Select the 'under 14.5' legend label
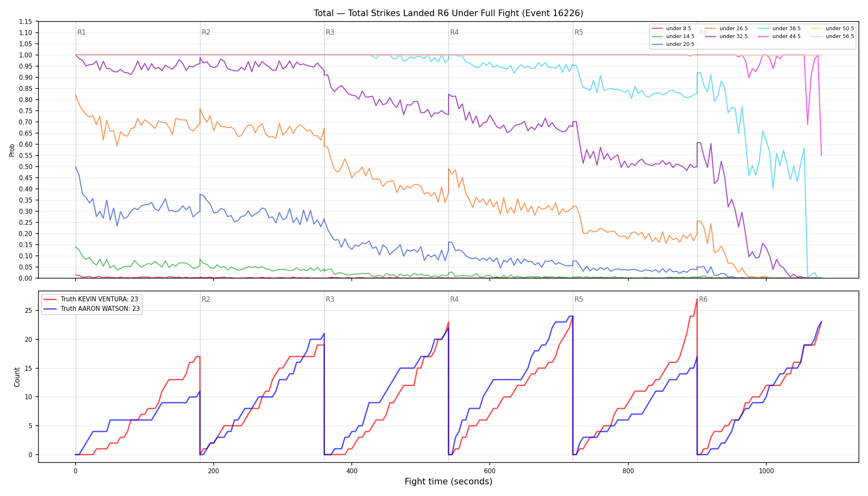868x496 pixels. (680, 36)
